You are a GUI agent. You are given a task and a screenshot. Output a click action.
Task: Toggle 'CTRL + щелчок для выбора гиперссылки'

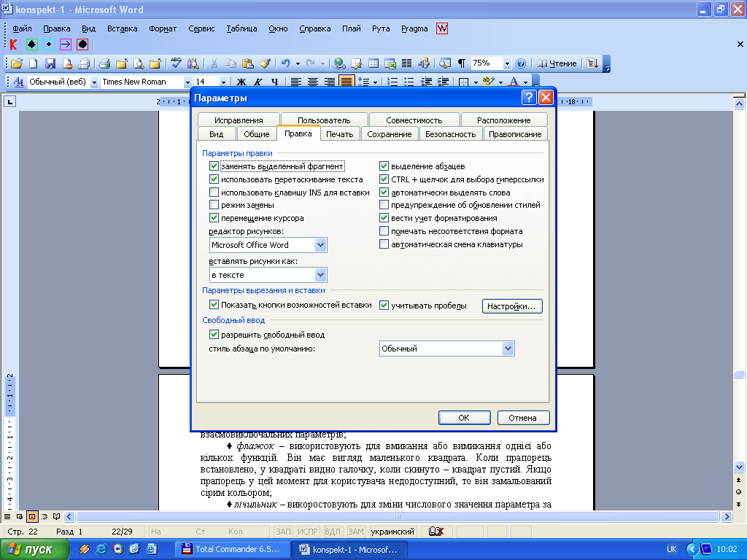[x=384, y=179]
